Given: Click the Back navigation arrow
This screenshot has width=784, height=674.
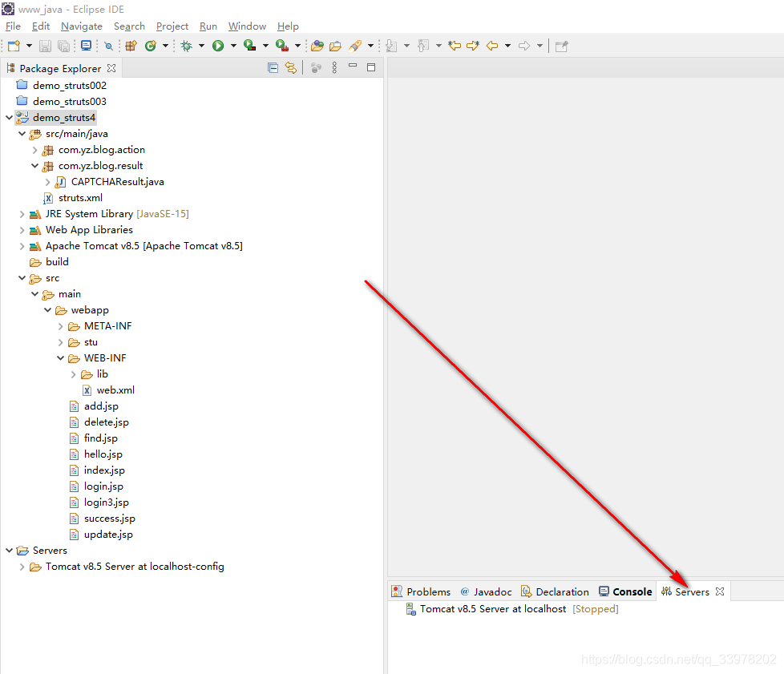Looking at the screenshot, I should point(492,46).
